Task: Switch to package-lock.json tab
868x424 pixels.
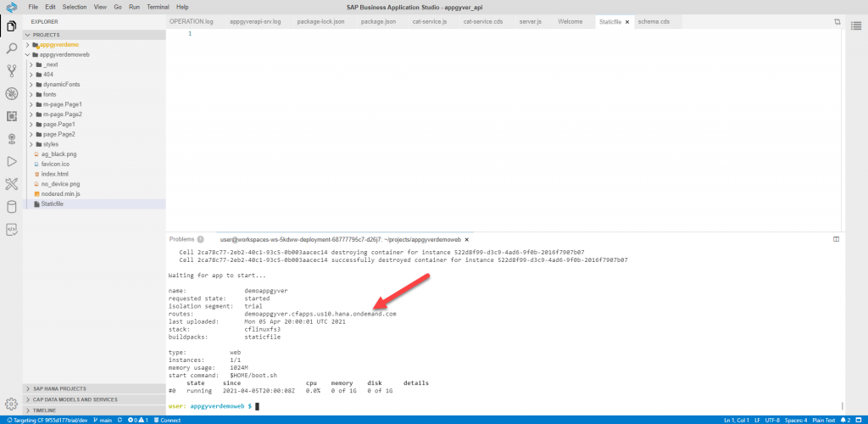Action: [x=322, y=21]
